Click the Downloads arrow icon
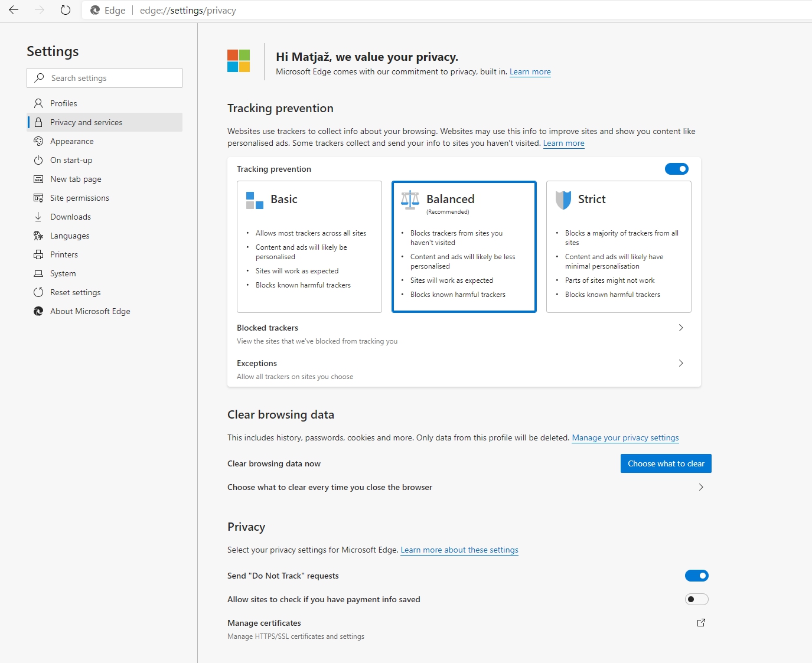This screenshot has width=812, height=663. pyautogui.click(x=38, y=217)
